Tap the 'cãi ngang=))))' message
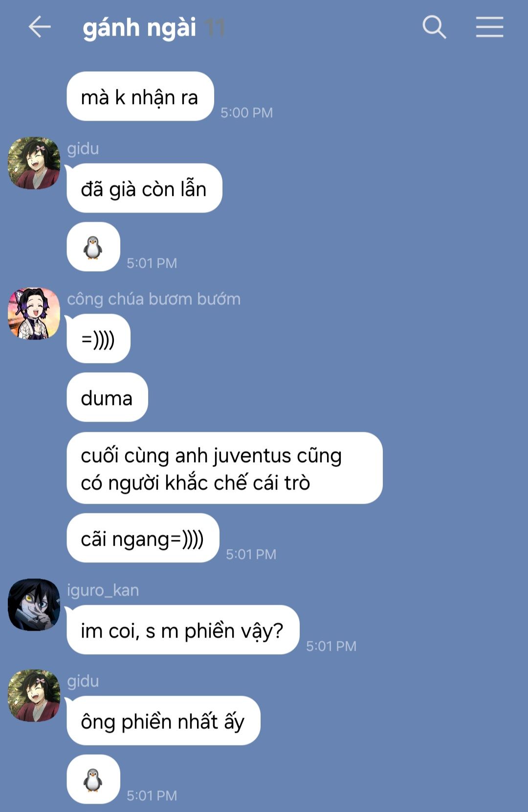 coord(143,538)
